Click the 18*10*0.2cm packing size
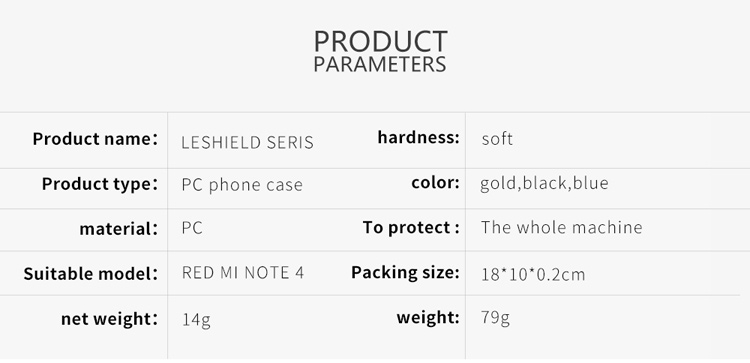 click(533, 275)
